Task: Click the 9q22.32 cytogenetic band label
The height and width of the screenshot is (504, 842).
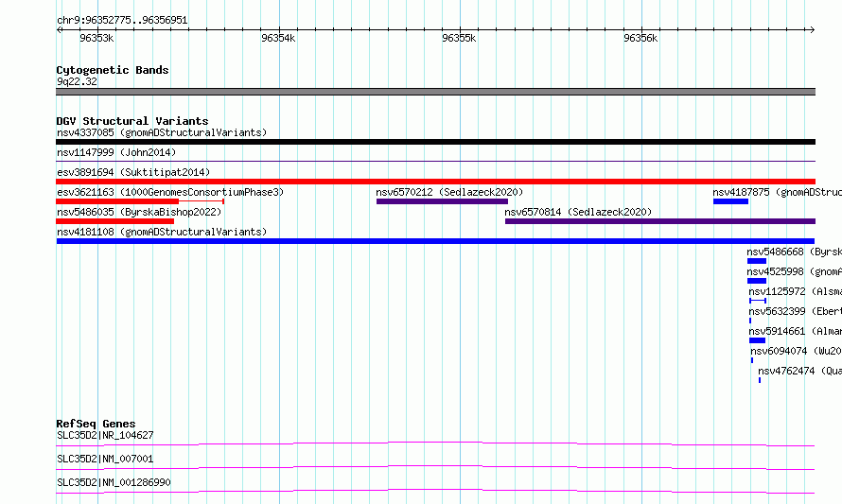Action: 78,81
